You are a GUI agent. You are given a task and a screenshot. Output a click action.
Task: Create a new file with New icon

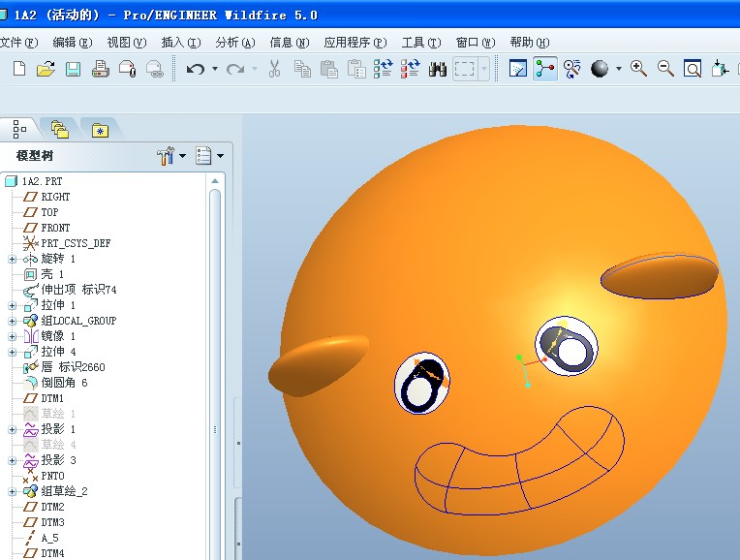[x=19, y=69]
